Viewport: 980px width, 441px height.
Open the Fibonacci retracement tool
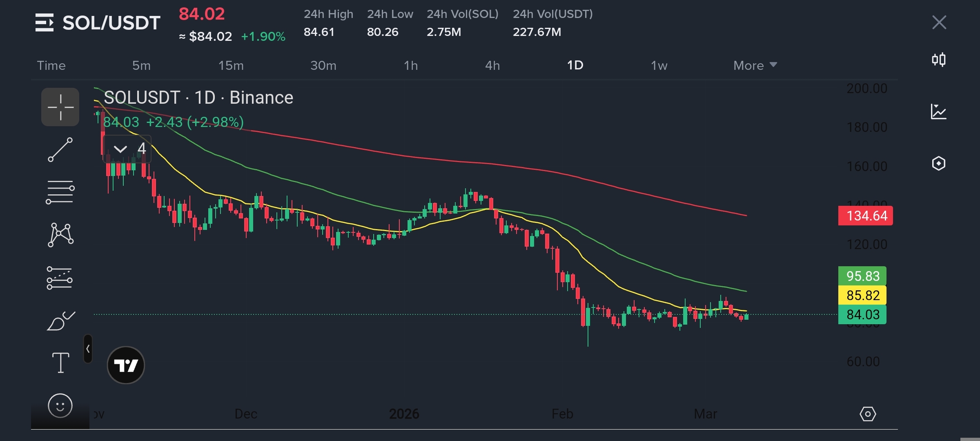pos(60,192)
